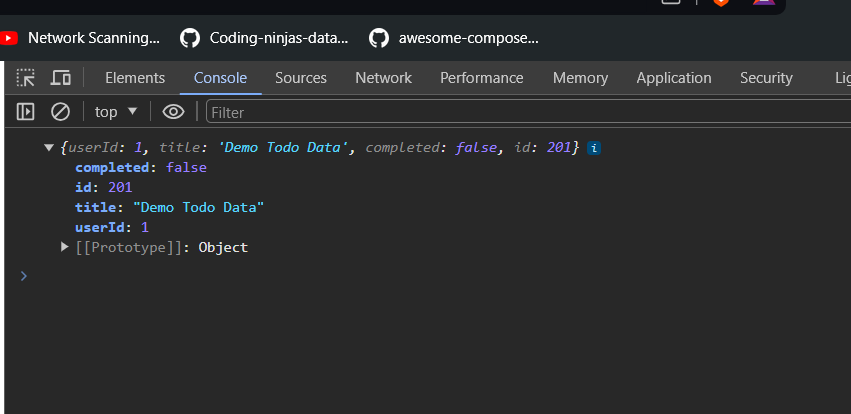Show the console sidebar panel
Screen dimensions: 851x414
pyautogui.click(x=26, y=111)
